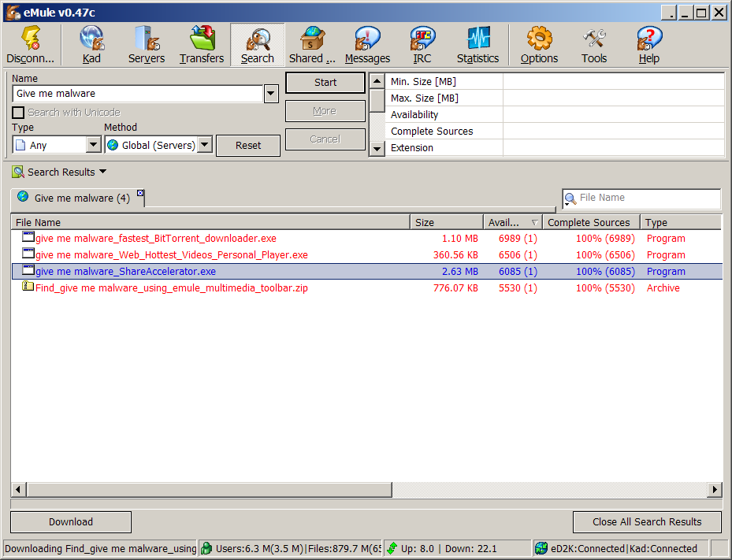This screenshot has width=732, height=560.
Task: Open the search Method dropdown
Action: [x=204, y=145]
